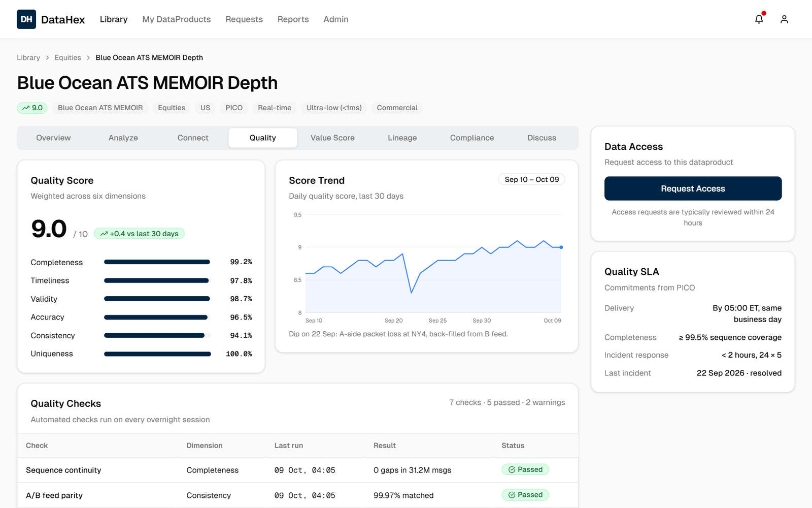The image size is (812, 508).
Task: Click the Completeness progress bar
Action: point(157,262)
